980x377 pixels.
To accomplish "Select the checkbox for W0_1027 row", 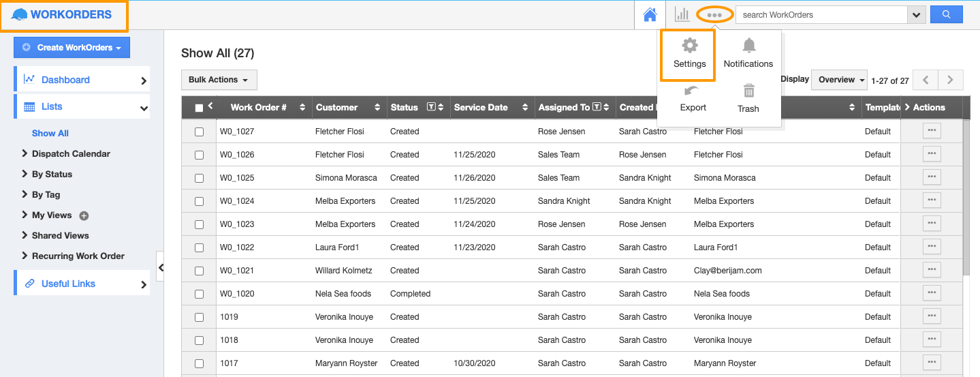I will pos(200,132).
